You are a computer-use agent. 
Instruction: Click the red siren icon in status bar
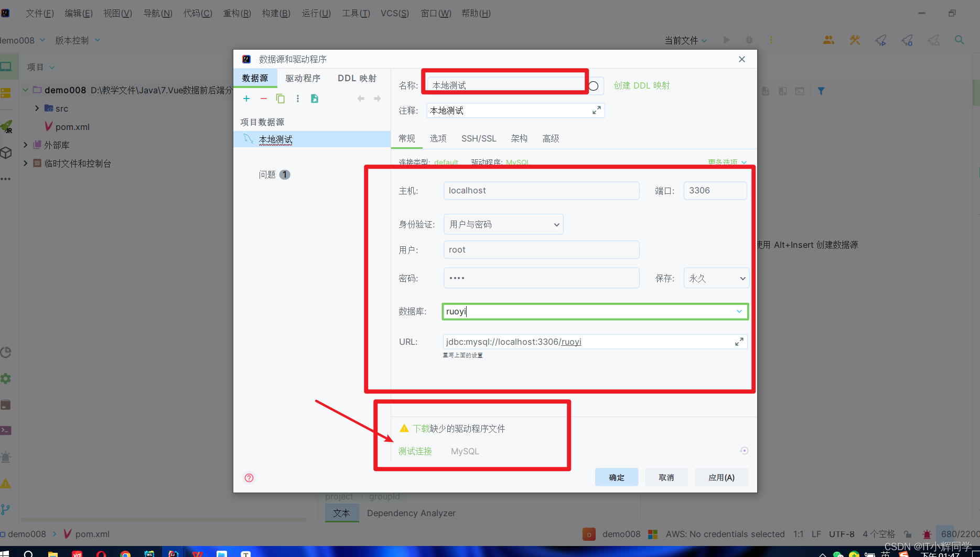pyautogui.click(x=927, y=534)
